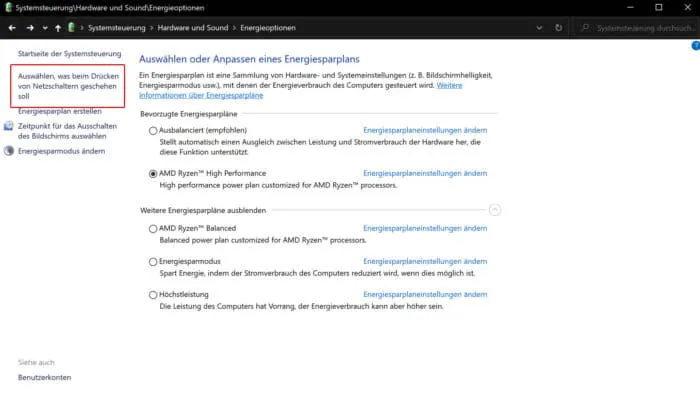This screenshot has width=700, height=394.
Task: Open Systemsteuerung breadcrumb
Action: pyautogui.click(x=117, y=28)
